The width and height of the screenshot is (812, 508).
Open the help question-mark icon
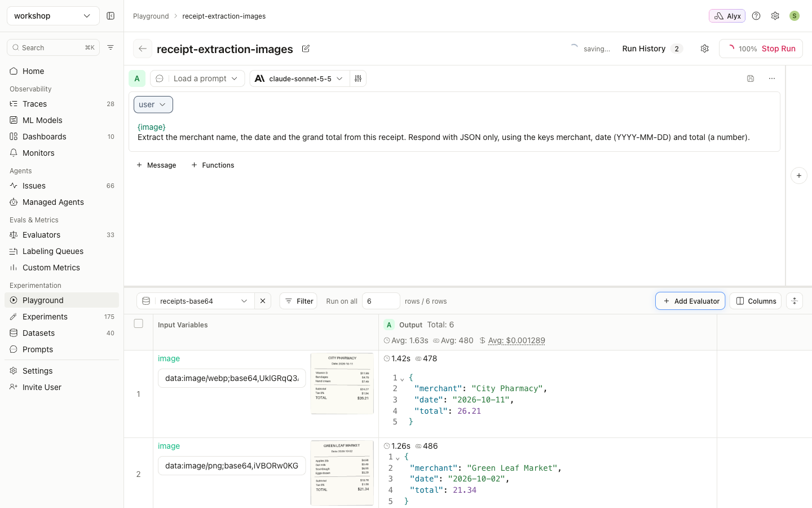(756, 16)
